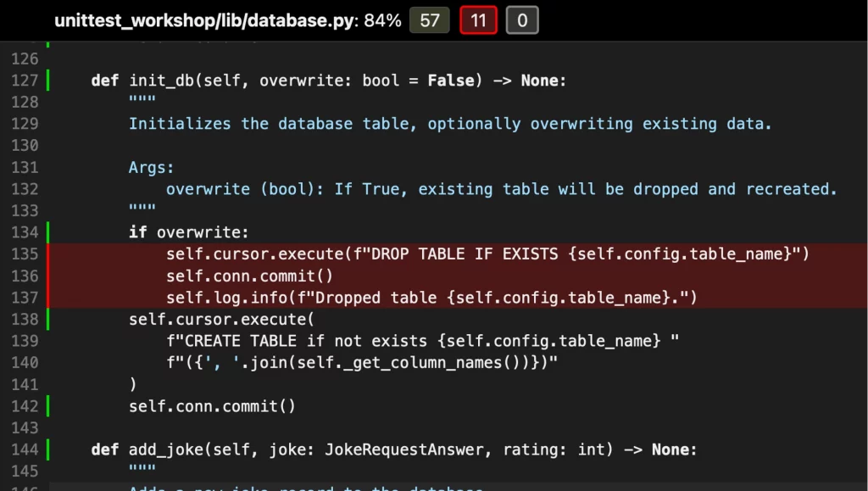Open the database.py file path breadcrumb
The width and height of the screenshot is (868, 491).
click(301, 20)
